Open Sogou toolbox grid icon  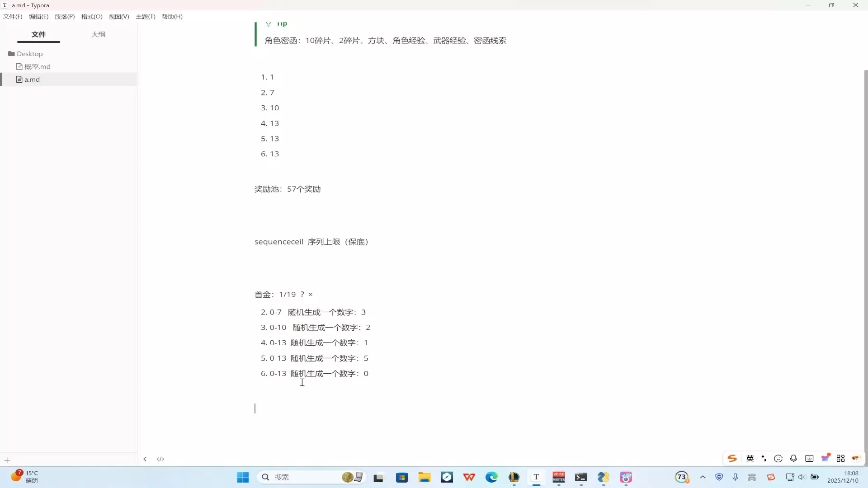pyautogui.click(x=840, y=459)
